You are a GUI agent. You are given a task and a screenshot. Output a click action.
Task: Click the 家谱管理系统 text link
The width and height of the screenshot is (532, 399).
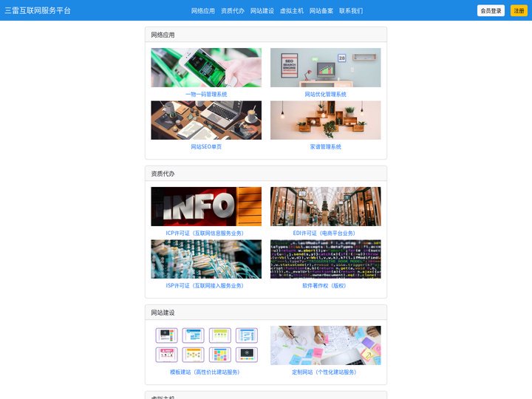pyautogui.click(x=325, y=146)
